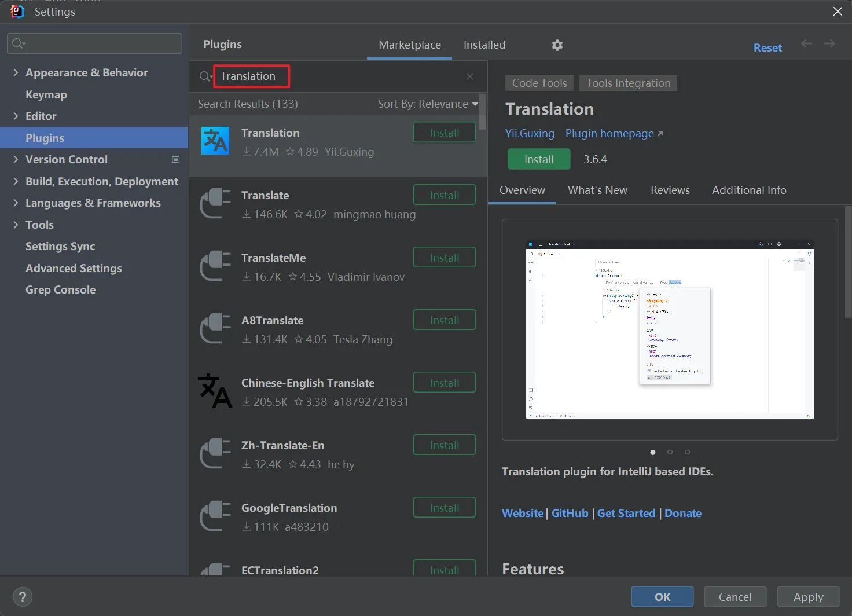
Task: Click the Tools Integration tag
Action: click(628, 83)
